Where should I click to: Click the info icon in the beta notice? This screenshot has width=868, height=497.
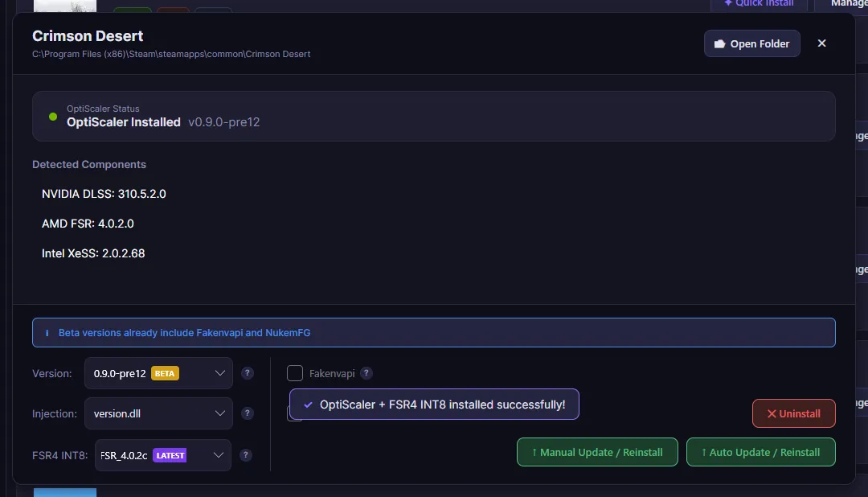click(x=47, y=333)
